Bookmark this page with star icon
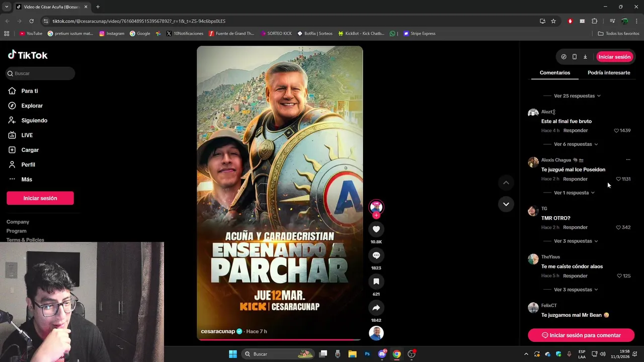The height and width of the screenshot is (362, 644). [553, 21]
